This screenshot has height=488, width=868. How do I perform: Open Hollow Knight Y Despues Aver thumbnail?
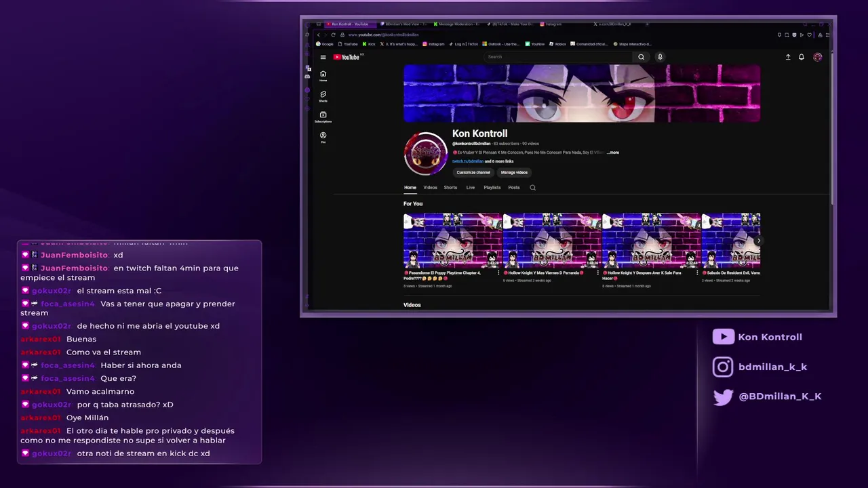pos(651,241)
